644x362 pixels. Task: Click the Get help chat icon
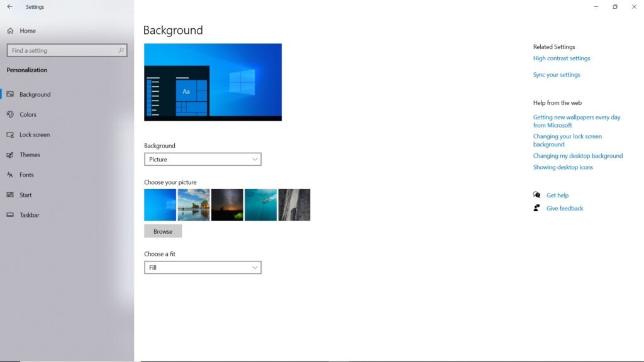536,195
